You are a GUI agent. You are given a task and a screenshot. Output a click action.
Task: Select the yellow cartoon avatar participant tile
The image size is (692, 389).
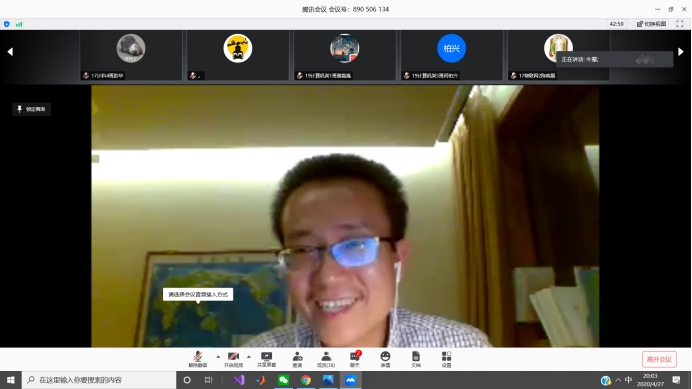tap(237, 55)
